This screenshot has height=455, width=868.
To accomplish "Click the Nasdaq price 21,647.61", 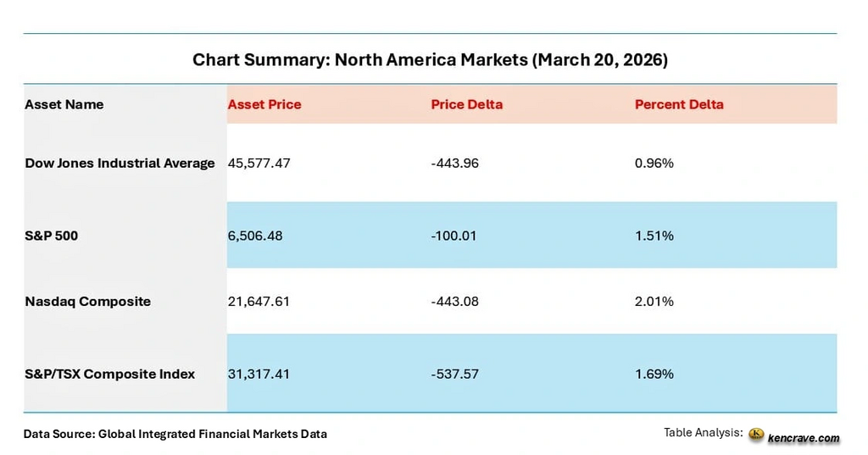I will tap(259, 301).
